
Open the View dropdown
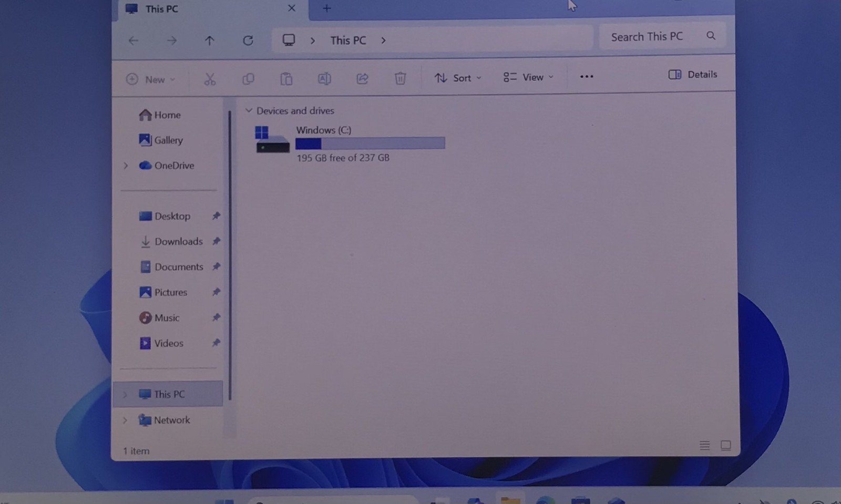[528, 77]
